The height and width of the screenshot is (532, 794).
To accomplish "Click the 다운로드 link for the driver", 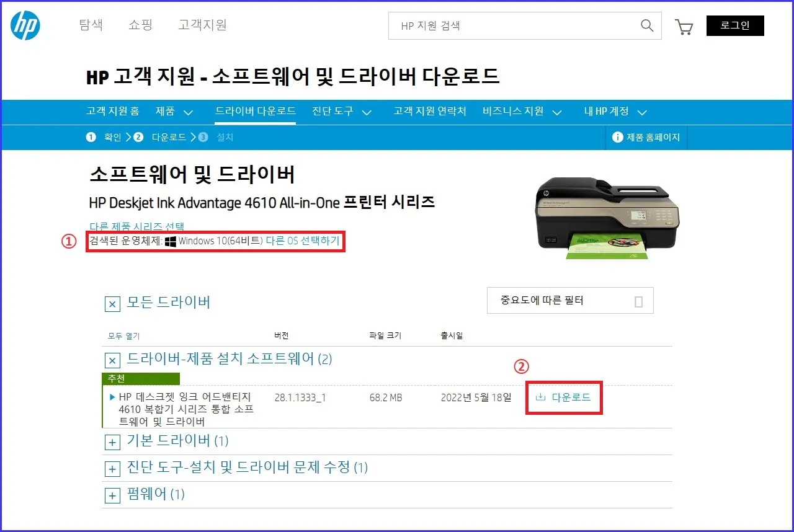I will click(571, 397).
